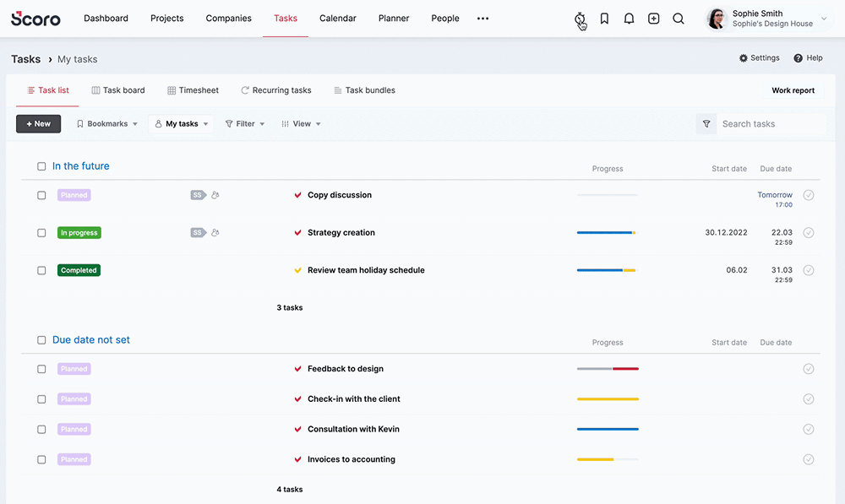Open the Companies menu
Viewport: 845px width, 504px height.
(x=228, y=19)
